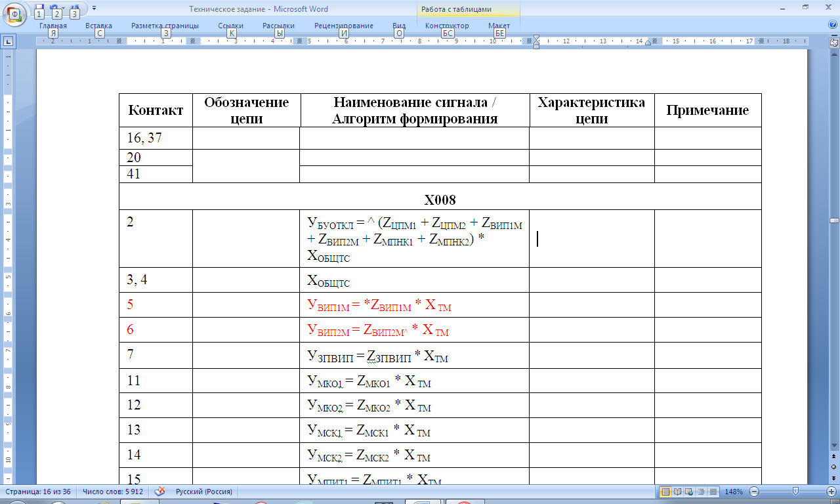Change language Русский (Россия) in status bar
Image resolution: width=840 pixels, height=504 pixels.
tap(203, 492)
